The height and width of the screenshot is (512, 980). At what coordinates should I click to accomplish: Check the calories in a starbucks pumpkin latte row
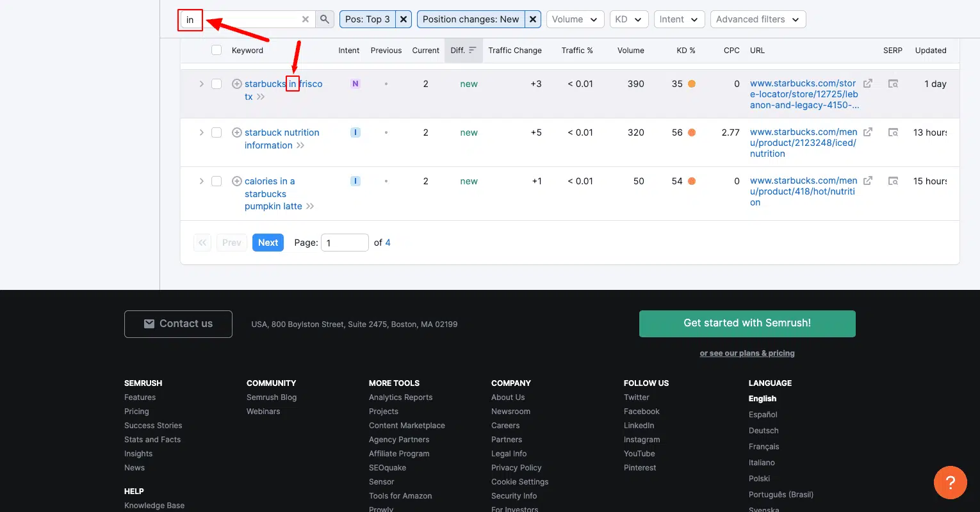point(216,181)
